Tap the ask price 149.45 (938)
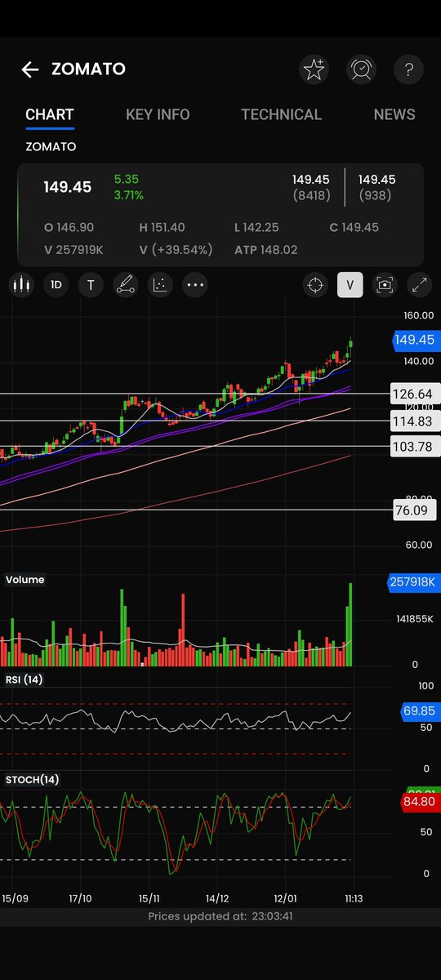The image size is (441, 980). [x=376, y=187]
